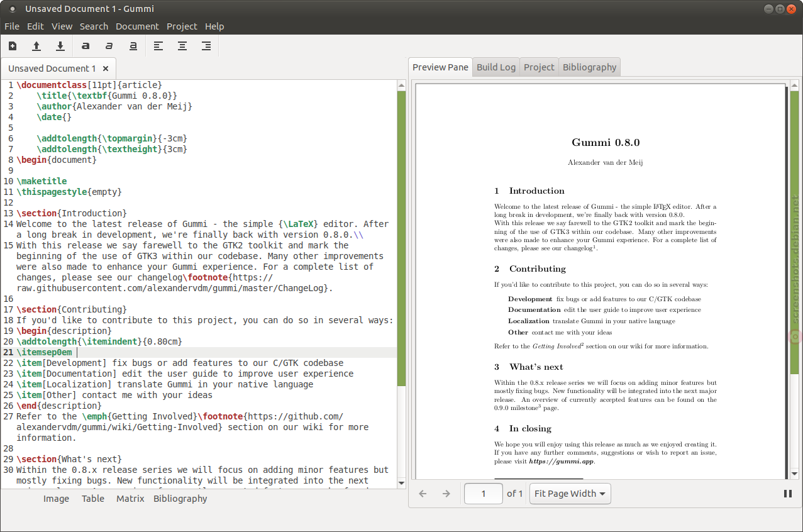This screenshot has width=803, height=532.
Task: Switch to the Bibliography tab
Action: (589, 67)
